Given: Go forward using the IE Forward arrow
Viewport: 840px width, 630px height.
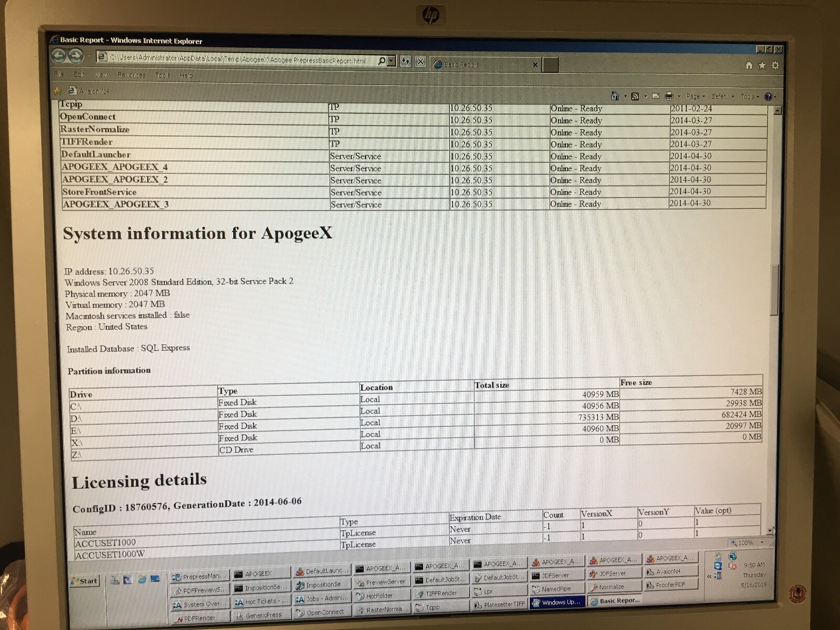Looking at the screenshot, I should point(76,56).
